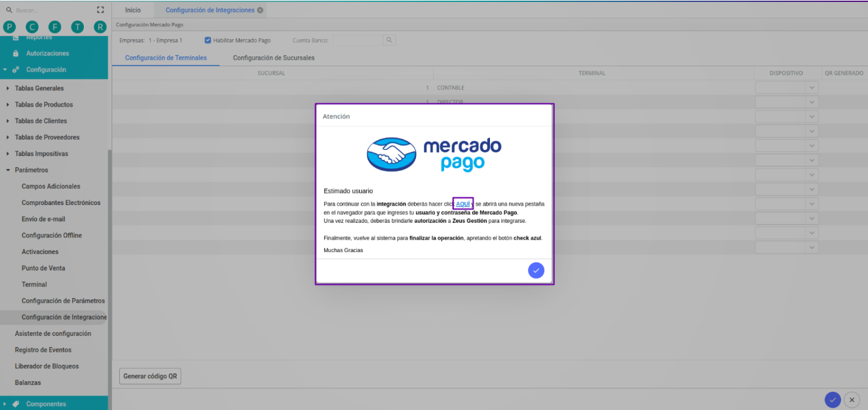Expand the Tablas de Clientes node
This screenshot has height=410, width=868.
click(8, 121)
